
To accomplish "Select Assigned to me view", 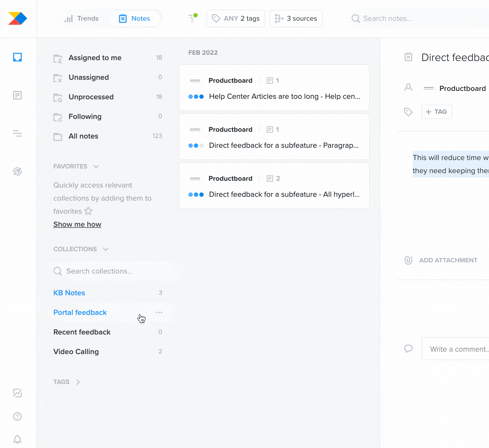I will pos(108,58).
